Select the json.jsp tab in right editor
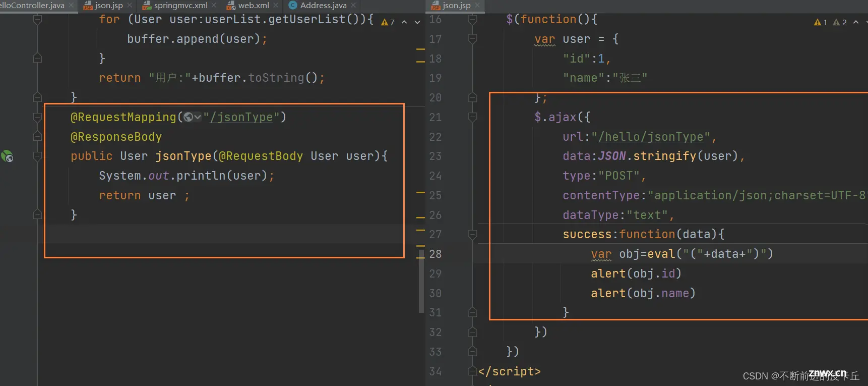Image resolution: width=868 pixels, height=386 pixels. 456,6
